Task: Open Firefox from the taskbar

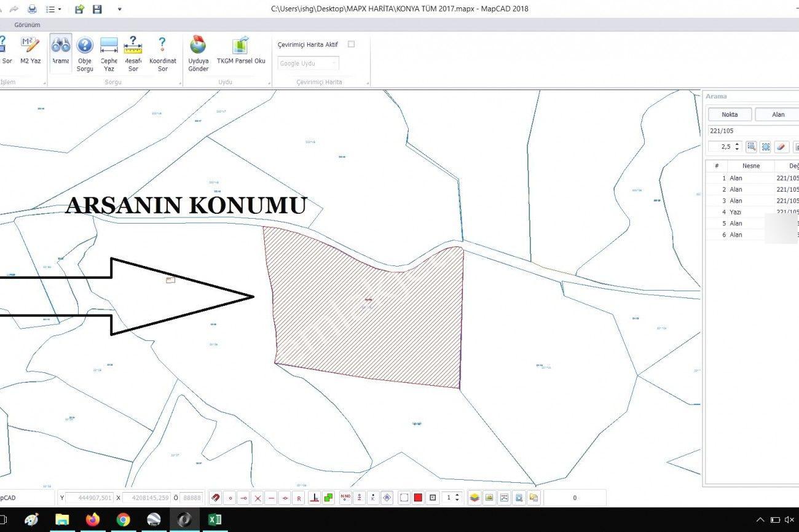Action: coord(93,520)
